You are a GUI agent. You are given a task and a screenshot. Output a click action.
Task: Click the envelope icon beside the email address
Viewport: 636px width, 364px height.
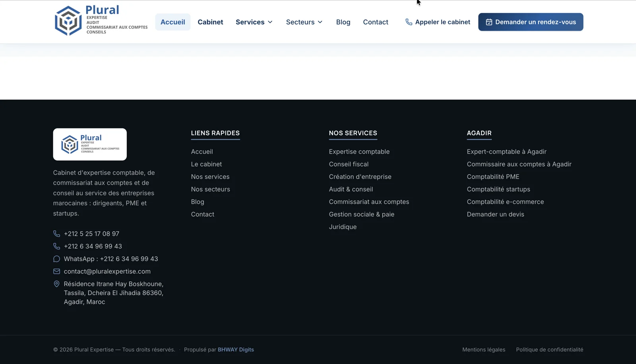click(56, 271)
